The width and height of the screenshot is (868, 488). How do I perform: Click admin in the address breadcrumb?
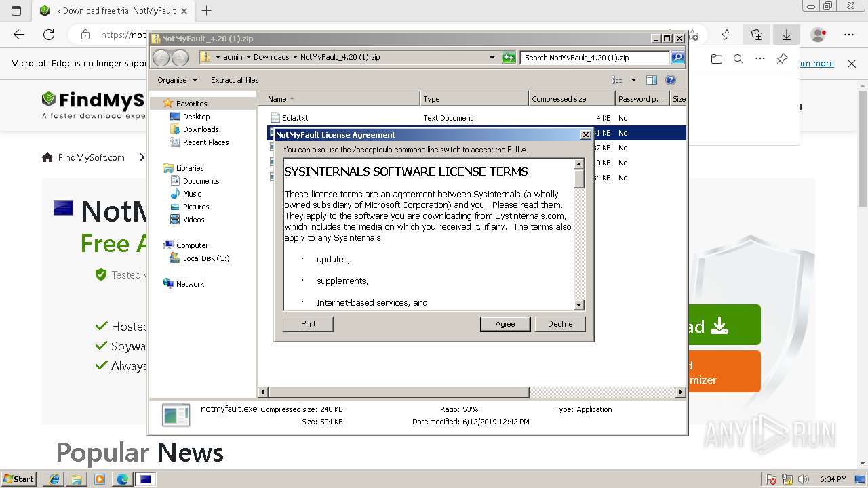tap(233, 58)
